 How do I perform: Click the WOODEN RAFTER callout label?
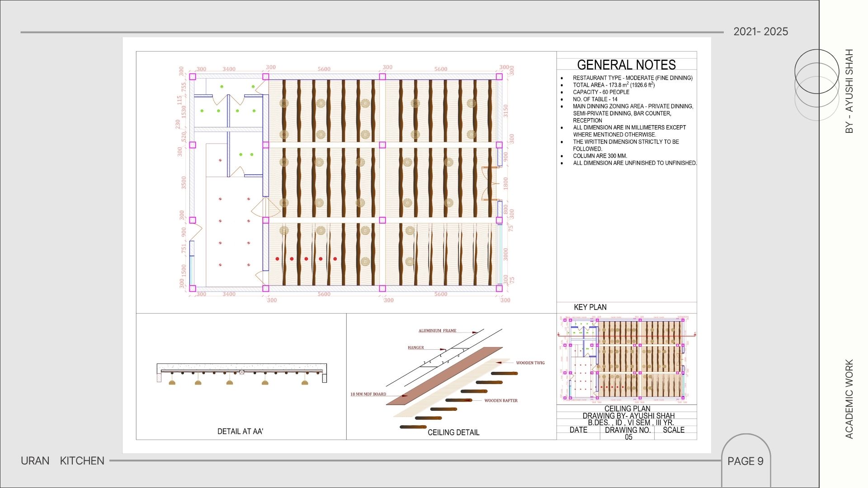point(501,401)
